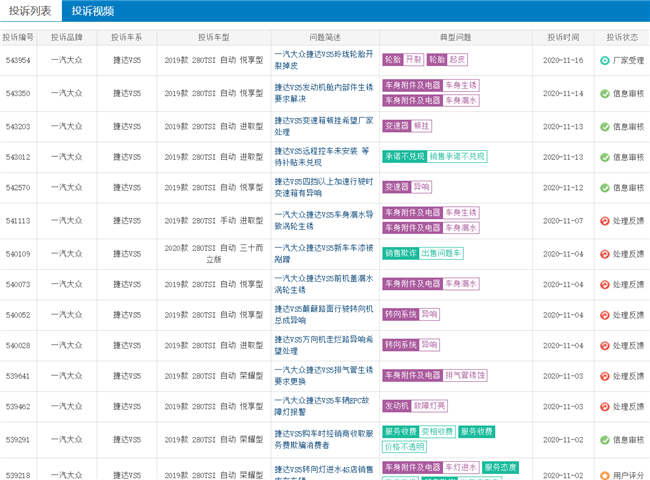Click the 轮胎 开裂 problem tag
The image size is (650, 480).
(x=403, y=60)
